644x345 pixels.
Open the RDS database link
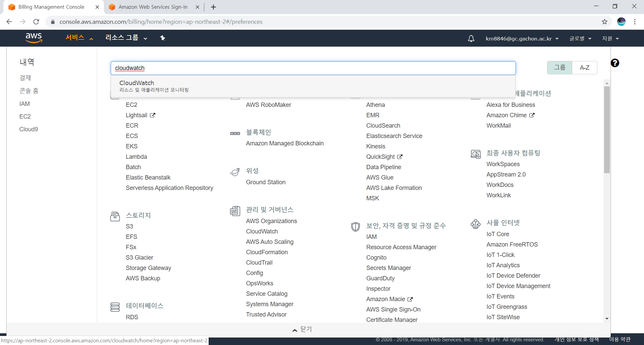click(x=132, y=317)
